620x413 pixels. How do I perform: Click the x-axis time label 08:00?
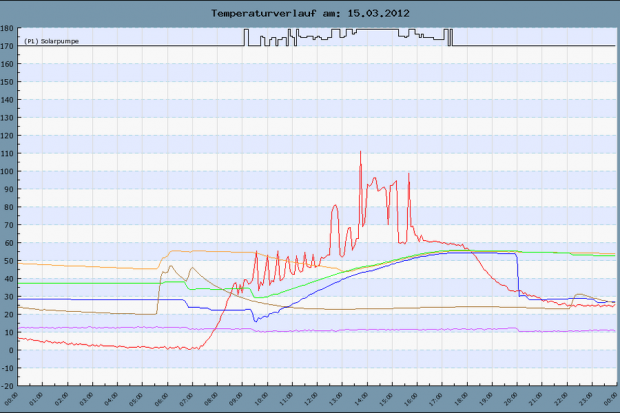210,399
